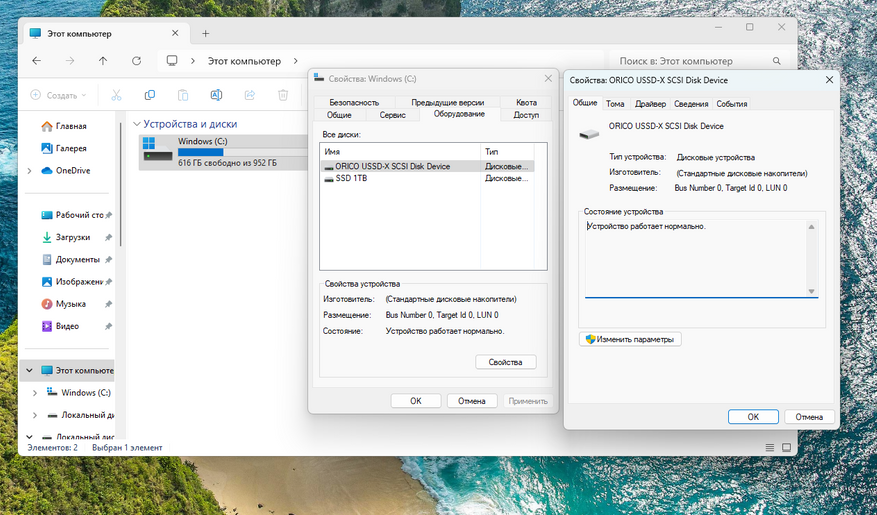Open the Безопасность tab in Windows (C:) properties

tap(354, 103)
